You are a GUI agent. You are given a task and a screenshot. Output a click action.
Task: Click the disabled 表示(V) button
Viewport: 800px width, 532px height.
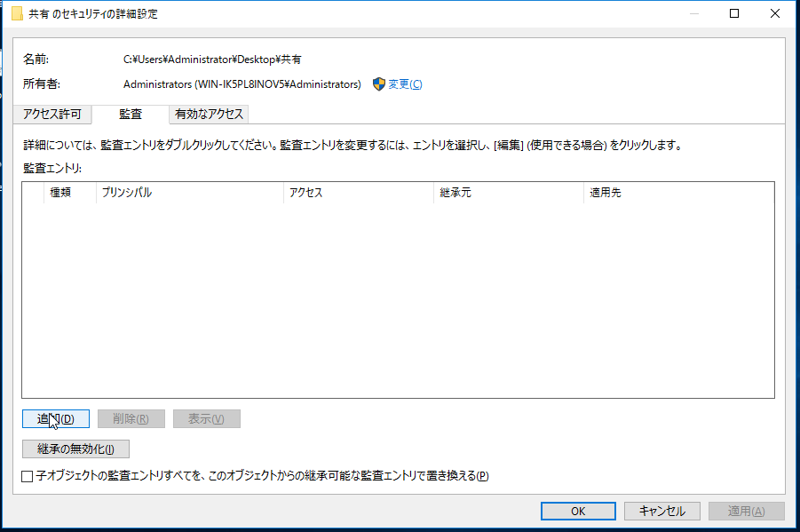207,419
